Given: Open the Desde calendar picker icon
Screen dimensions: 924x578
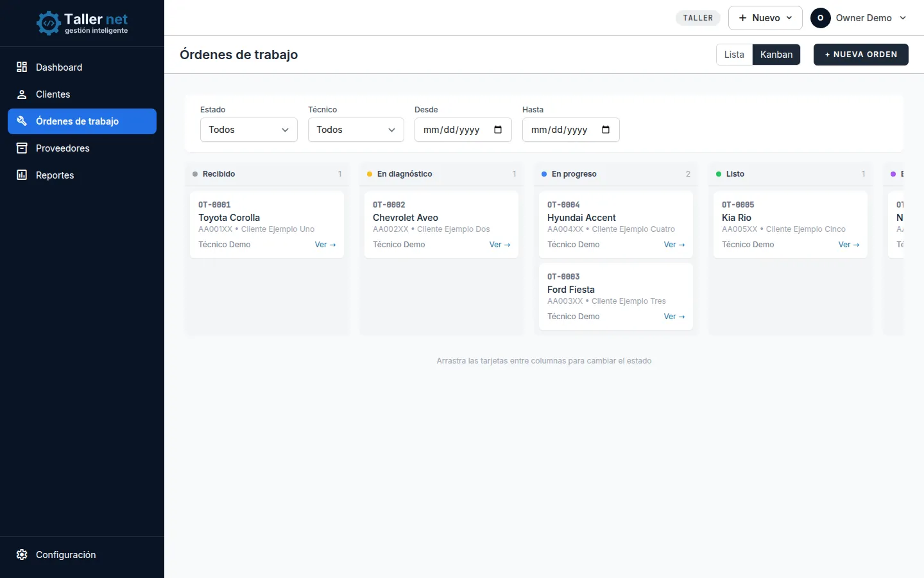Looking at the screenshot, I should 498,130.
